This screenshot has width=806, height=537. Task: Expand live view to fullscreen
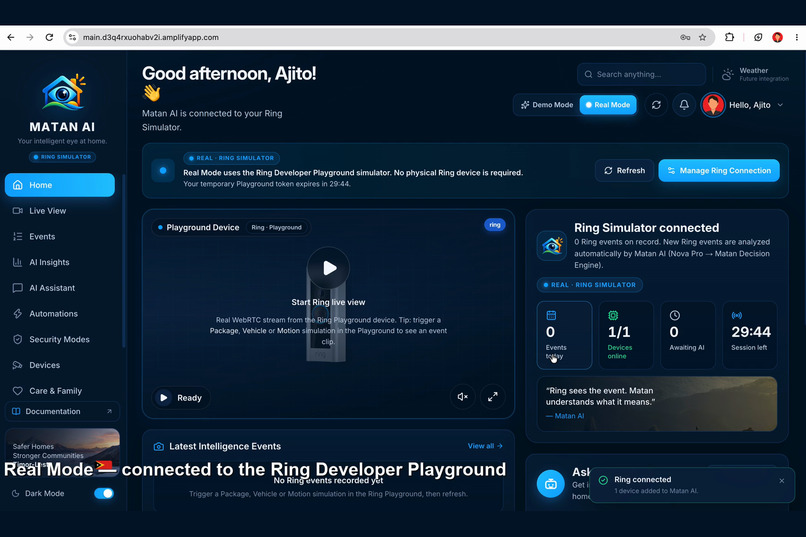tap(492, 397)
